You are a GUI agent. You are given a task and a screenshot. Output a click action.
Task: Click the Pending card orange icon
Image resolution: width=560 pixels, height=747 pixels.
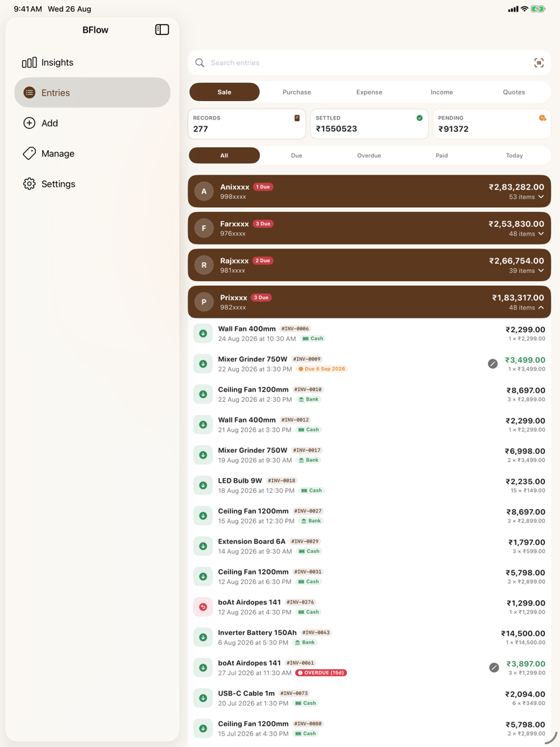pos(542,117)
